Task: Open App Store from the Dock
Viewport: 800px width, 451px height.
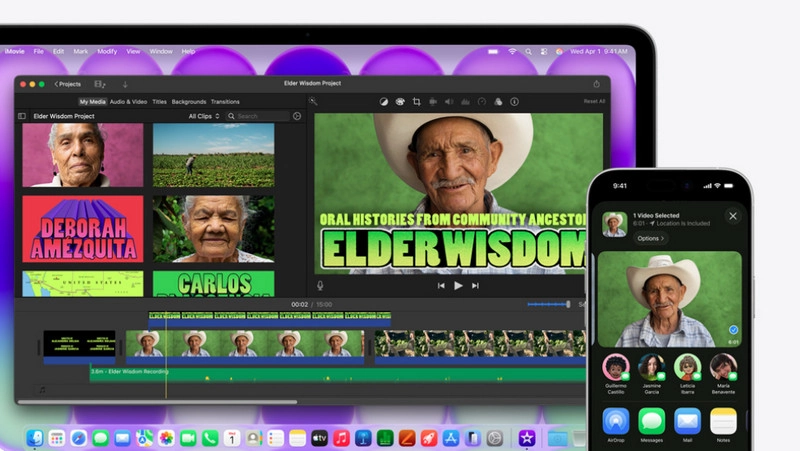Action: click(x=451, y=438)
